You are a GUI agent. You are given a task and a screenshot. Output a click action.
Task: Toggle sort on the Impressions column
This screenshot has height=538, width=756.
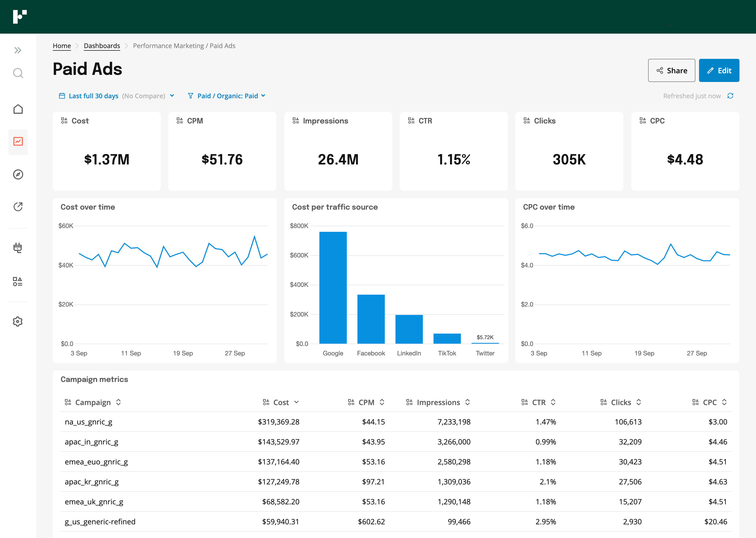click(468, 402)
